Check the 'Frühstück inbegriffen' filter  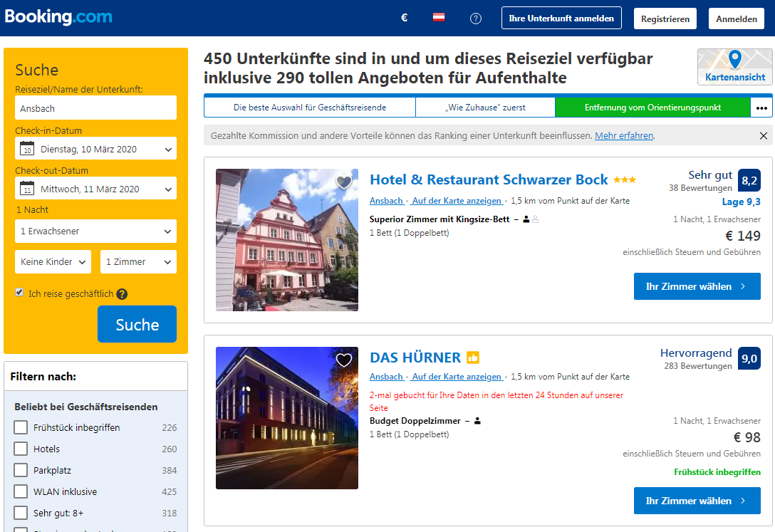[x=21, y=427]
